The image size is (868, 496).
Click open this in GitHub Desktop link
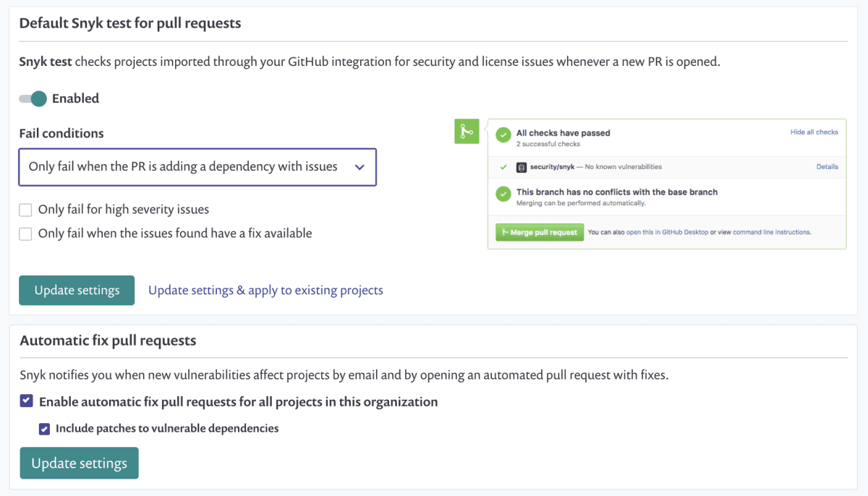click(x=666, y=233)
